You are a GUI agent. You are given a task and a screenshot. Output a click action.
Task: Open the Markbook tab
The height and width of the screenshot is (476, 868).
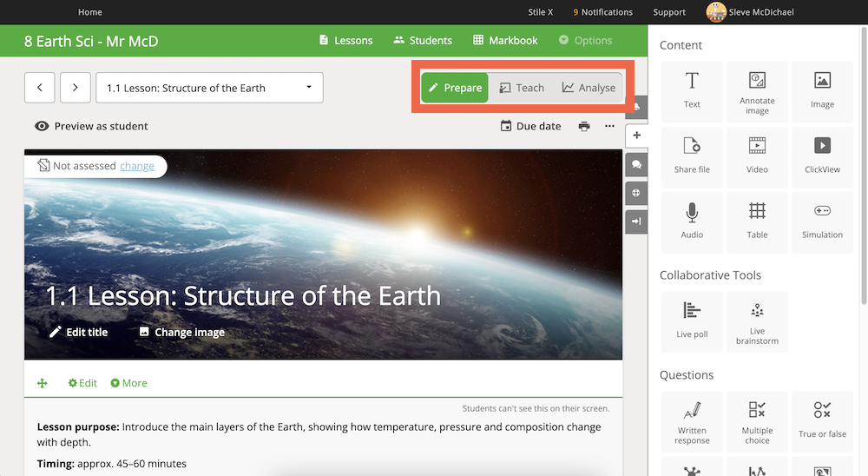click(x=505, y=41)
